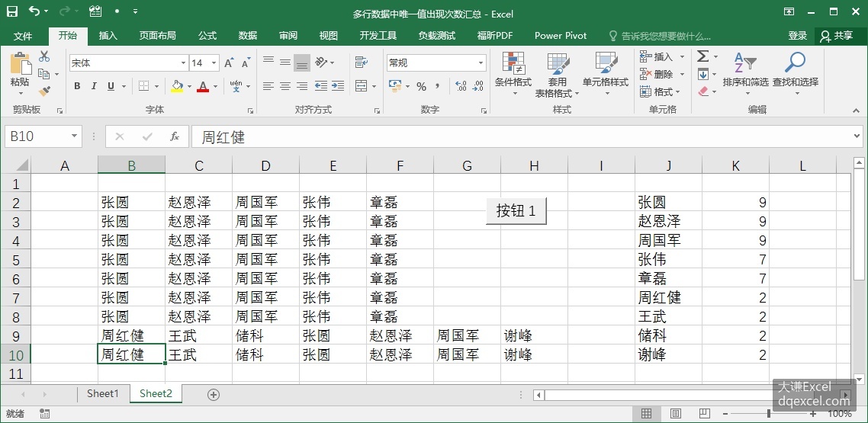Click the Increase Indent icon

pyautogui.click(x=338, y=85)
